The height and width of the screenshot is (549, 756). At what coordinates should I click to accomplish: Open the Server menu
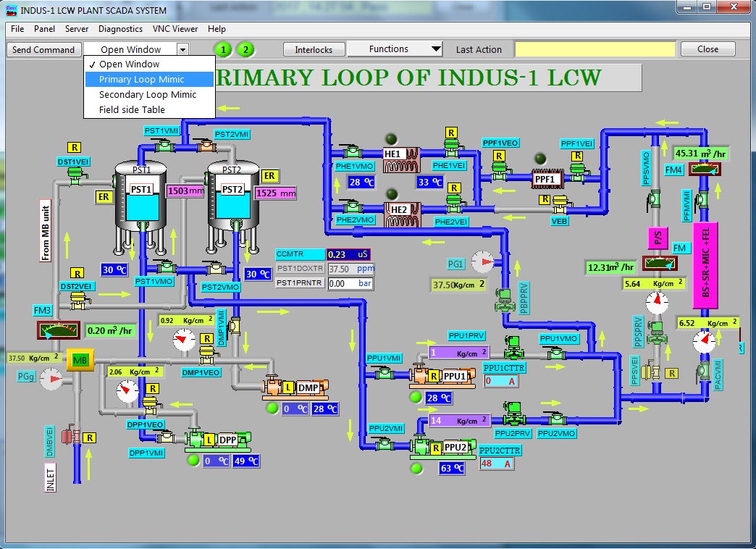coord(77,29)
